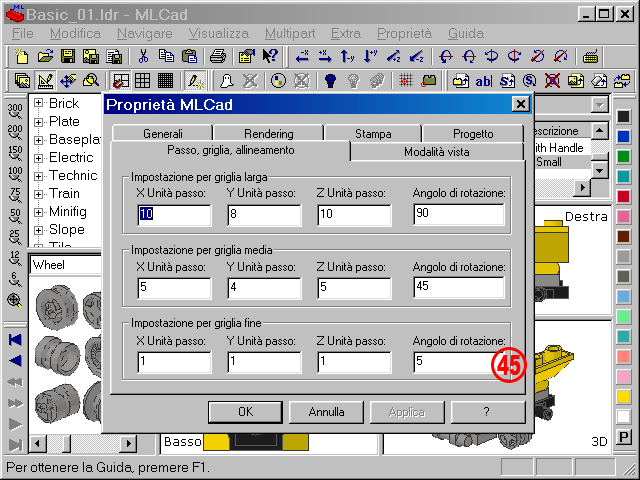Go to previous step arrow
Image resolution: width=640 pixels, height=480 pixels.
[x=15, y=361]
